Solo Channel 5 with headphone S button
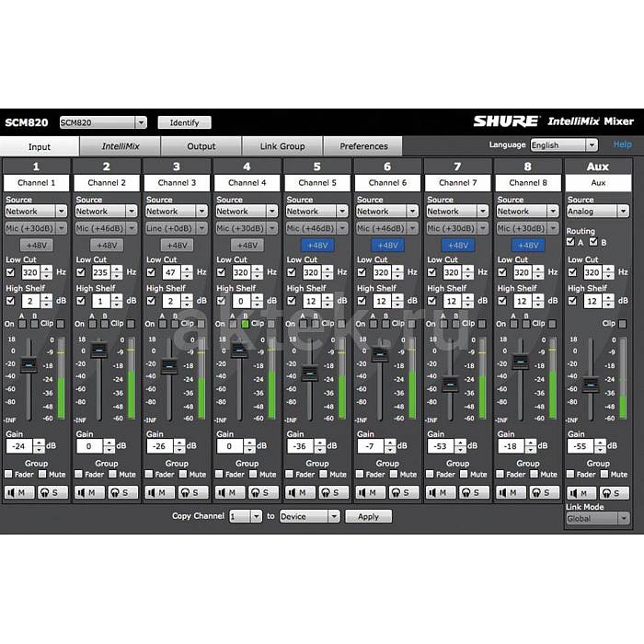 pos(334,492)
